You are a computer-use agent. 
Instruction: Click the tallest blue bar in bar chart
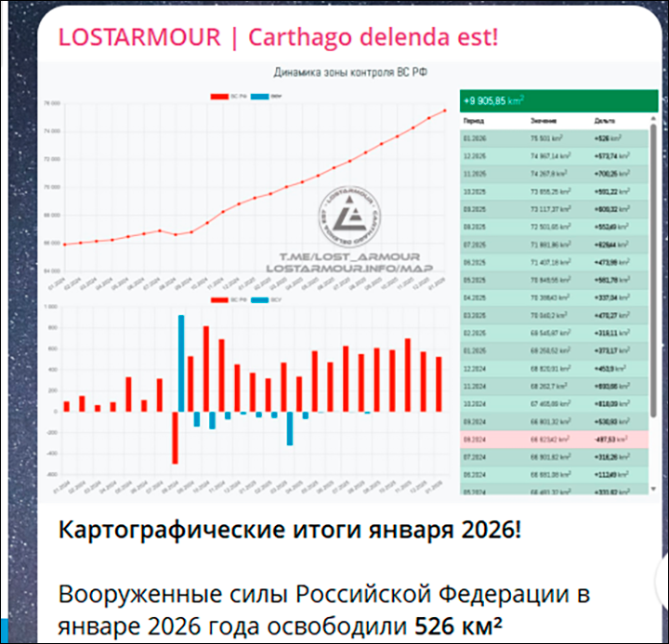click(180, 362)
